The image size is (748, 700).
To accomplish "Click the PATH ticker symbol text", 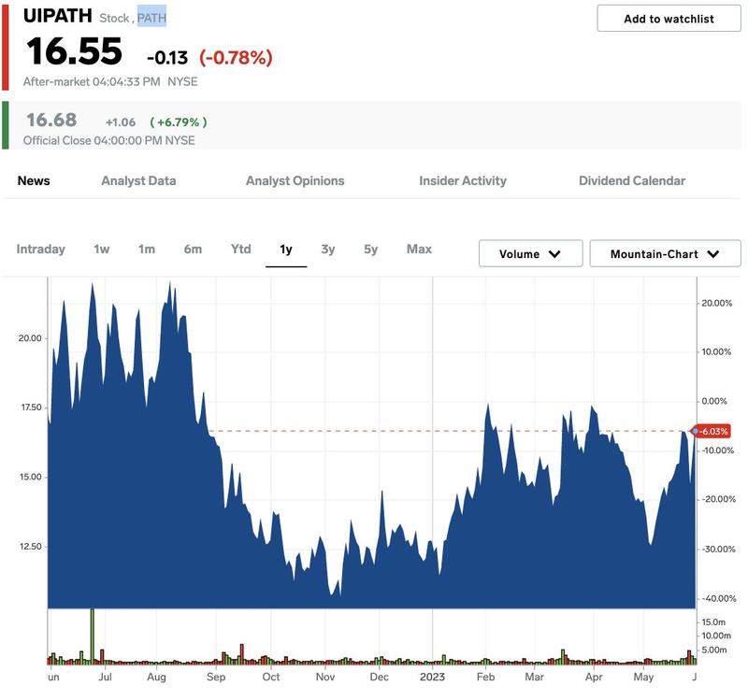I will pos(151,18).
